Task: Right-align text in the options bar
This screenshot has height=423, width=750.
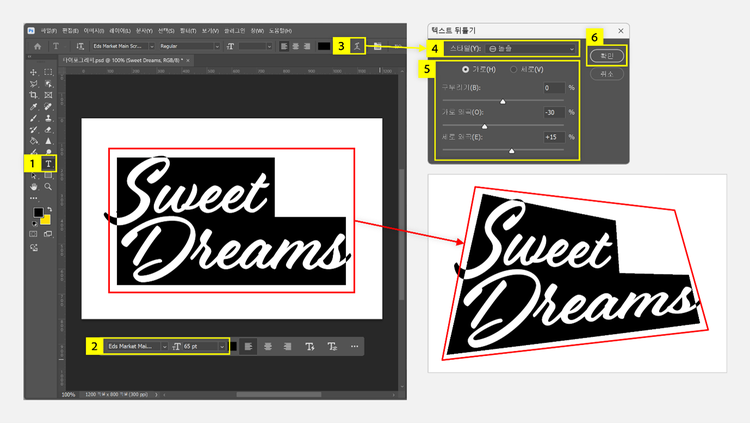Action: tap(307, 46)
